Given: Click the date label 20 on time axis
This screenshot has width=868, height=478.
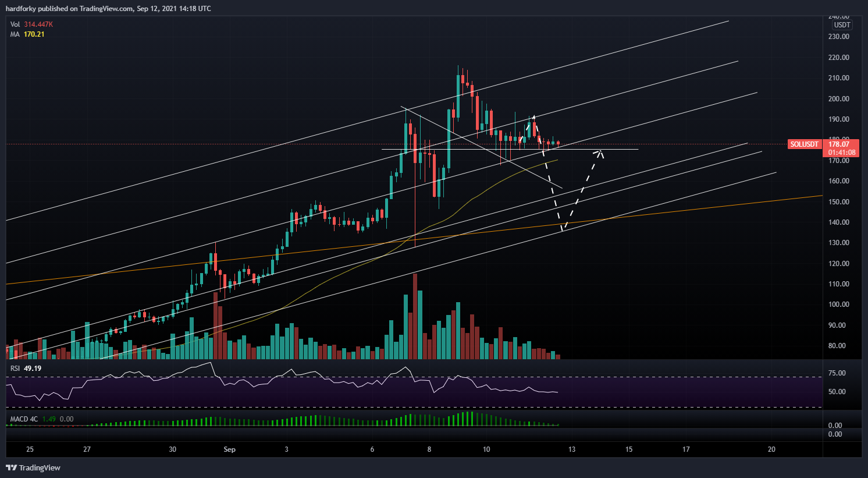Looking at the screenshot, I should 771,449.
